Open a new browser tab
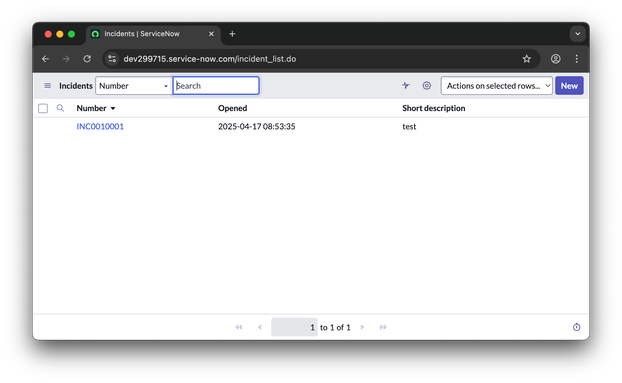This screenshot has width=622, height=383. pos(232,34)
